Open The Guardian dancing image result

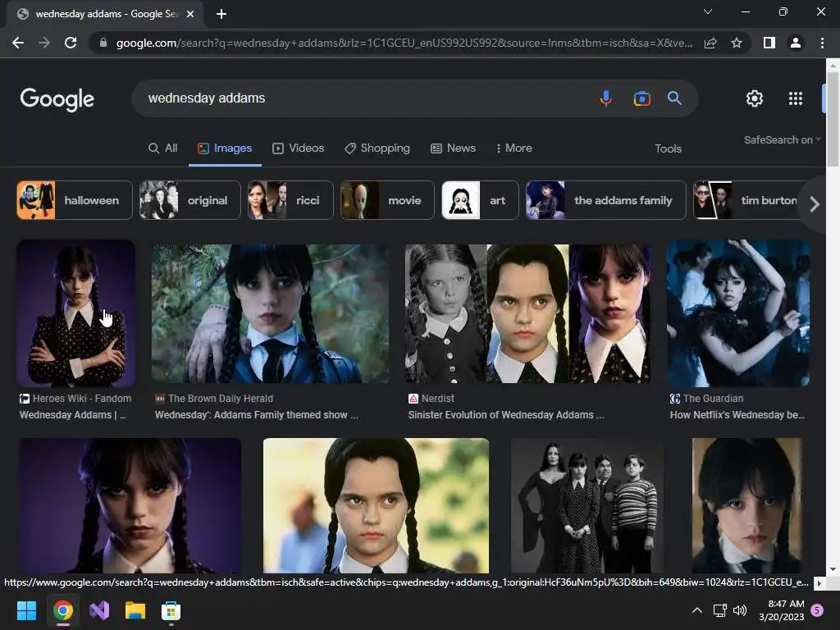738,313
